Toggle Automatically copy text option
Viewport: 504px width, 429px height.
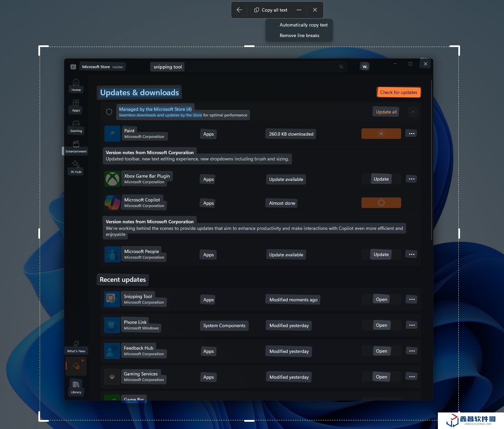pyautogui.click(x=303, y=25)
